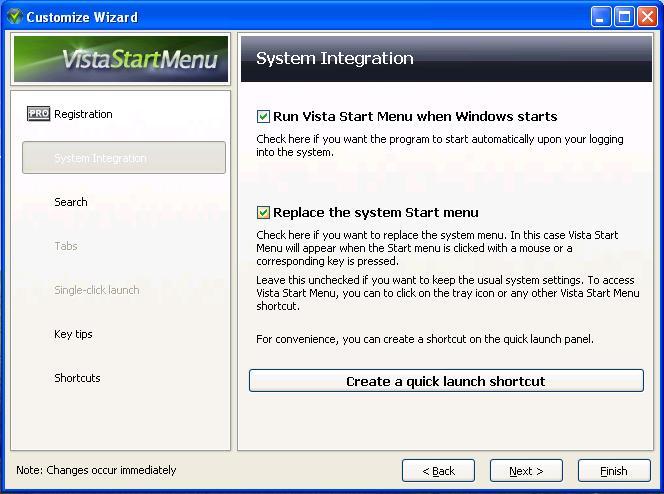Click the VistaStartMenu logo banner

[121, 59]
